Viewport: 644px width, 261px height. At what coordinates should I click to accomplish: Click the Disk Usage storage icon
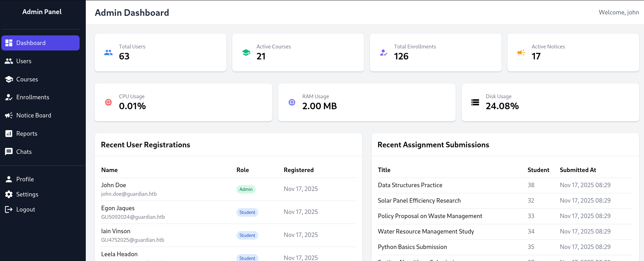475,102
